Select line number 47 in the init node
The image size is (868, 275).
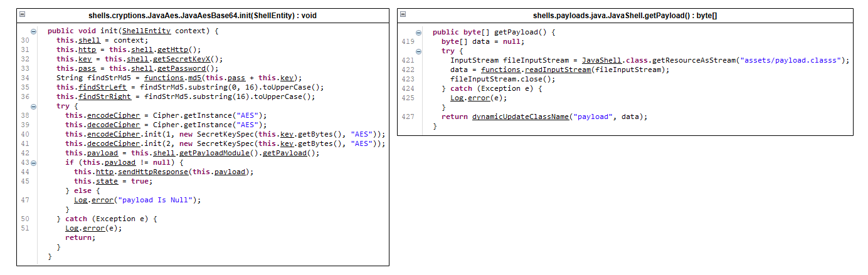coord(25,200)
